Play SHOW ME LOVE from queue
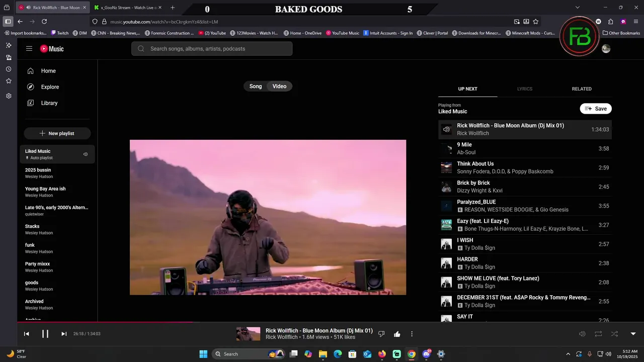This screenshot has height=362, width=644. (525, 282)
